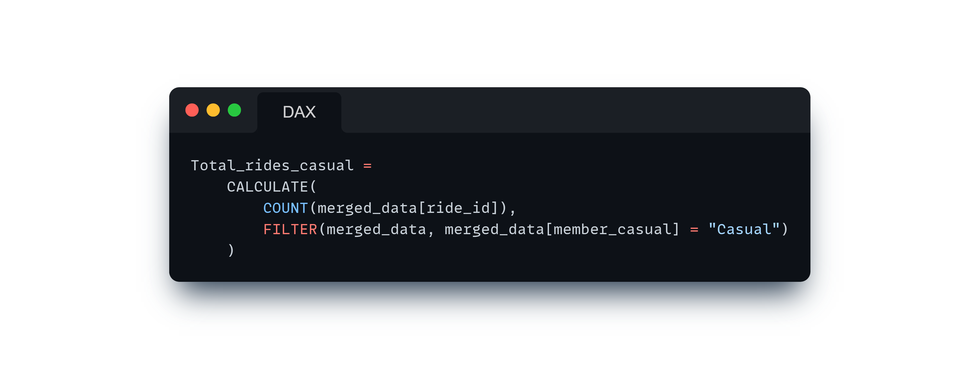This screenshot has height=369, width=980.
Task: Click the equals operator before "Casual"
Action: pyautogui.click(x=694, y=230)
